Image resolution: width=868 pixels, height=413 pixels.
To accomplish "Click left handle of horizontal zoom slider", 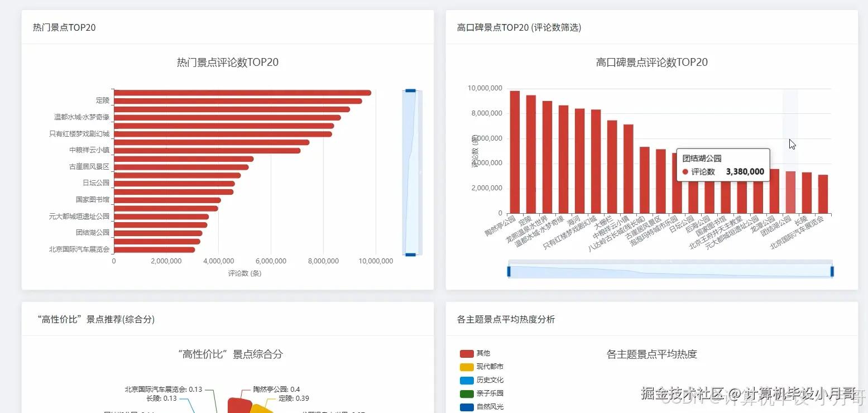I will click(509, 271).
